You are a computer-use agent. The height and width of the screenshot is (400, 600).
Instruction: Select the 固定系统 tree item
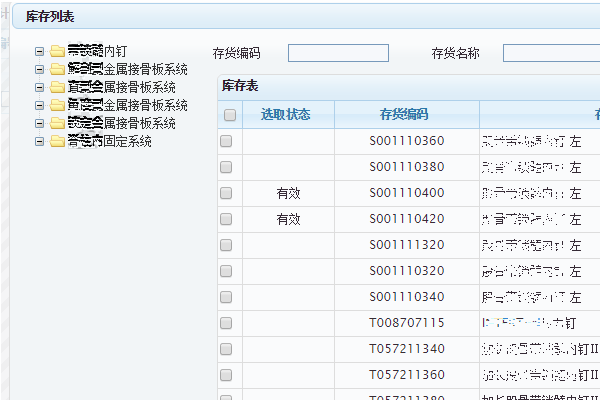[x=109, y=141]
